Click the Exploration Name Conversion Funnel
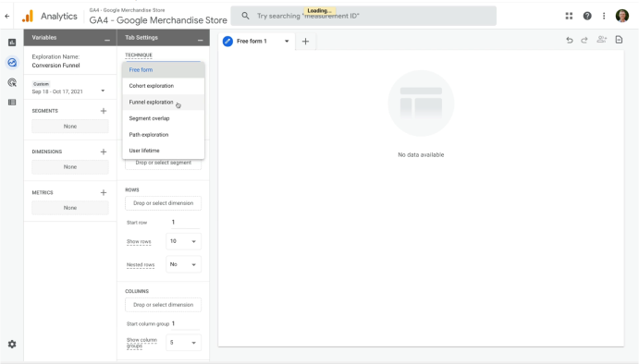Image resolution: width=639 pixels, height=364 pixels. click(55, 66)
